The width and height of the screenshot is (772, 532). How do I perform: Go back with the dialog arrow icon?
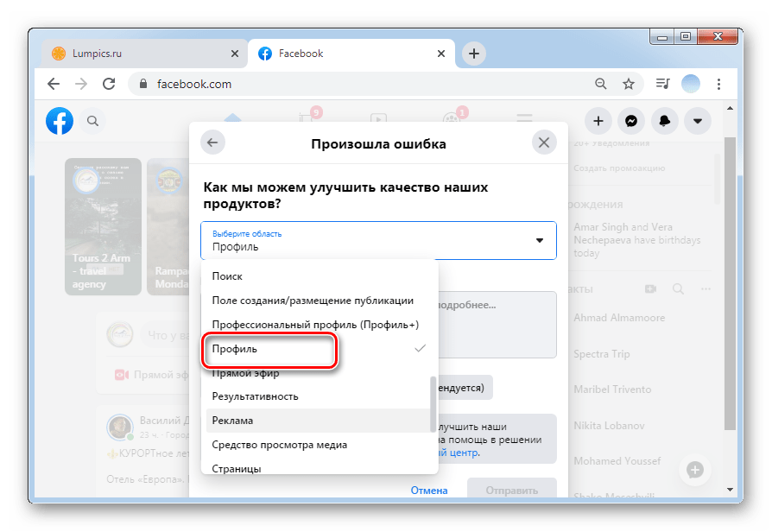click(212, 142)
